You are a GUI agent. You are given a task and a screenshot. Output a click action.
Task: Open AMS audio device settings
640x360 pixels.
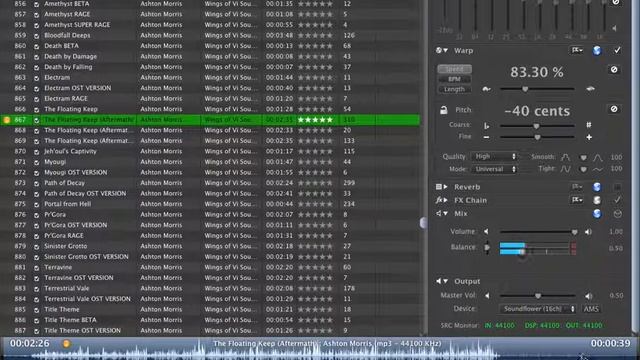point(591,309)
